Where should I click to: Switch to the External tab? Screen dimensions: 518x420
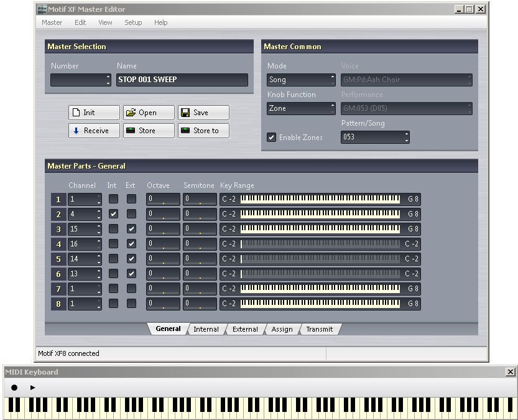pos(245,329)
